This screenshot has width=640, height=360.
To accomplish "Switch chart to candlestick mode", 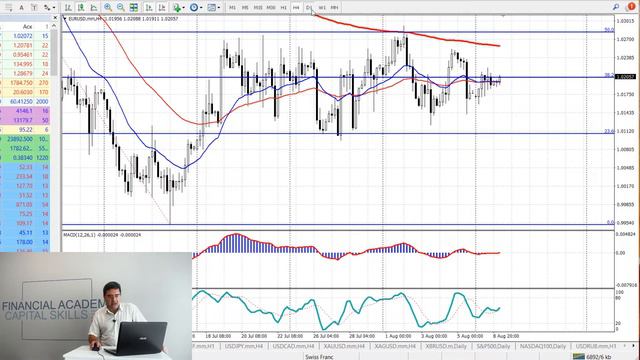I will click(x=81, y=7).
